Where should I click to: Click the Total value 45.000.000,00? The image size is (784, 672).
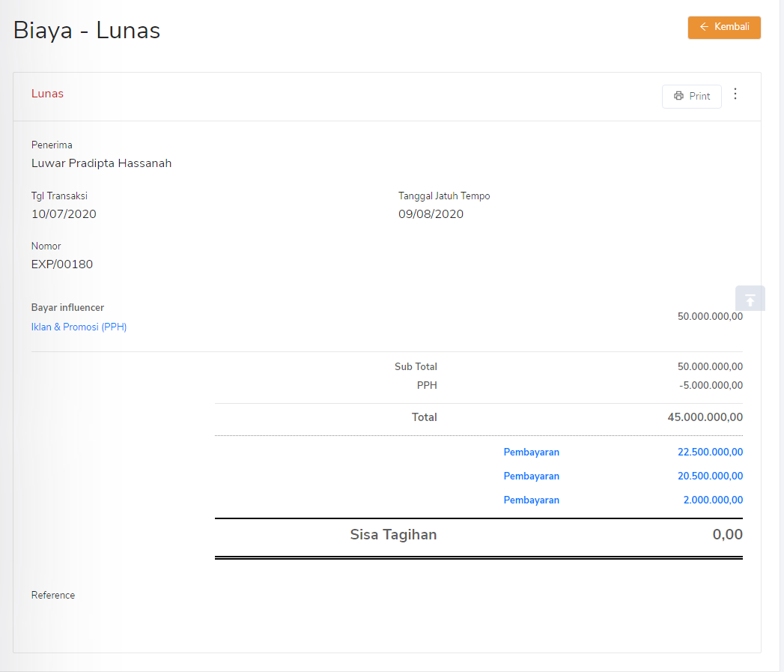click(x=705, y=417)
